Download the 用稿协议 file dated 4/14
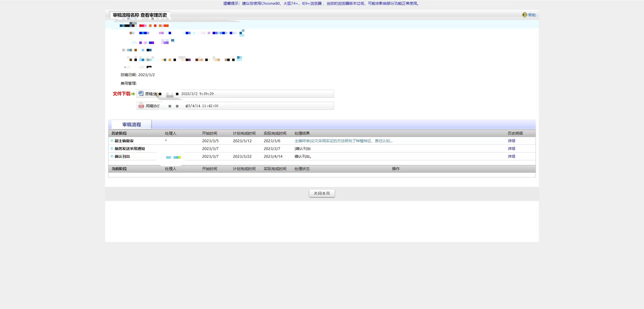The width and height of the screenshot is (644, 309). click(x=152, y=106)
